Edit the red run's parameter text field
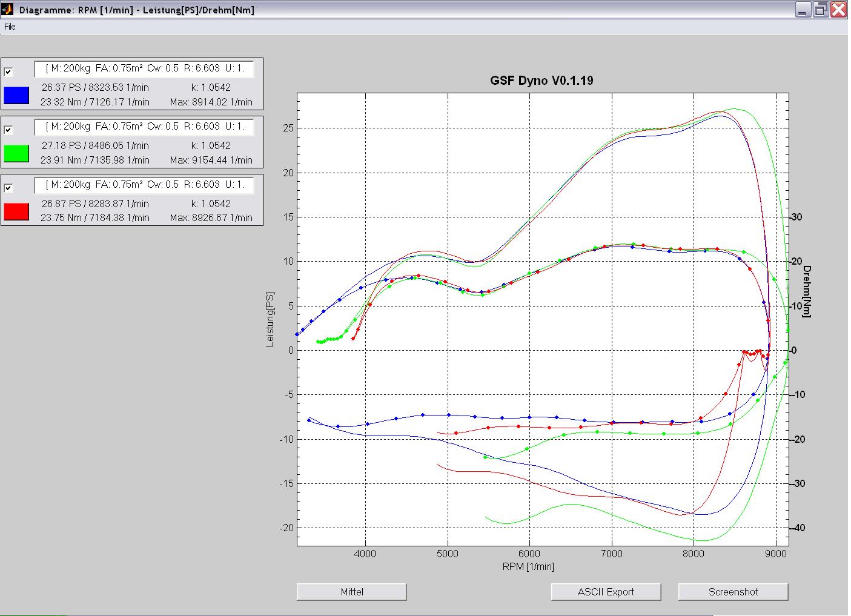851x616 pixels. coord(144,185)
